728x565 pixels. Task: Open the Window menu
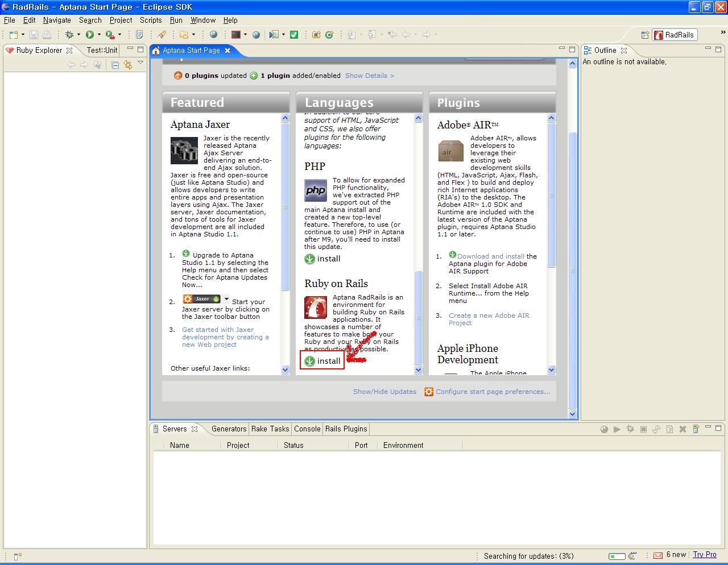pos(203,20)
